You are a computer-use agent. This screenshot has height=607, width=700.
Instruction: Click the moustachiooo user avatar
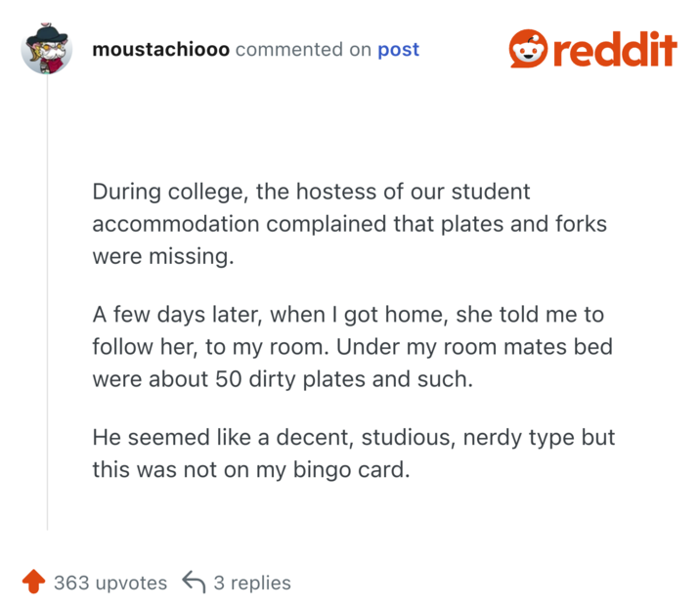click(47, 49)
